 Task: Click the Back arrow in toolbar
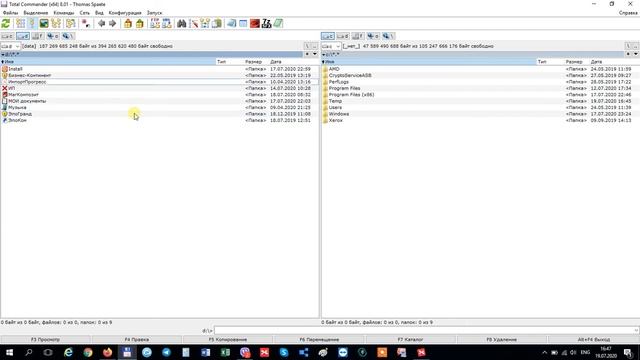tap(101, 24)
